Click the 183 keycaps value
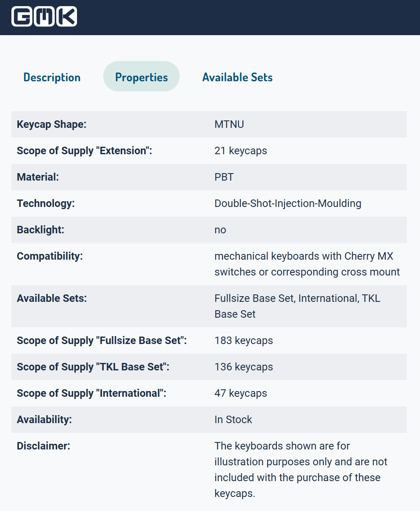 click(x=244, y=340)
